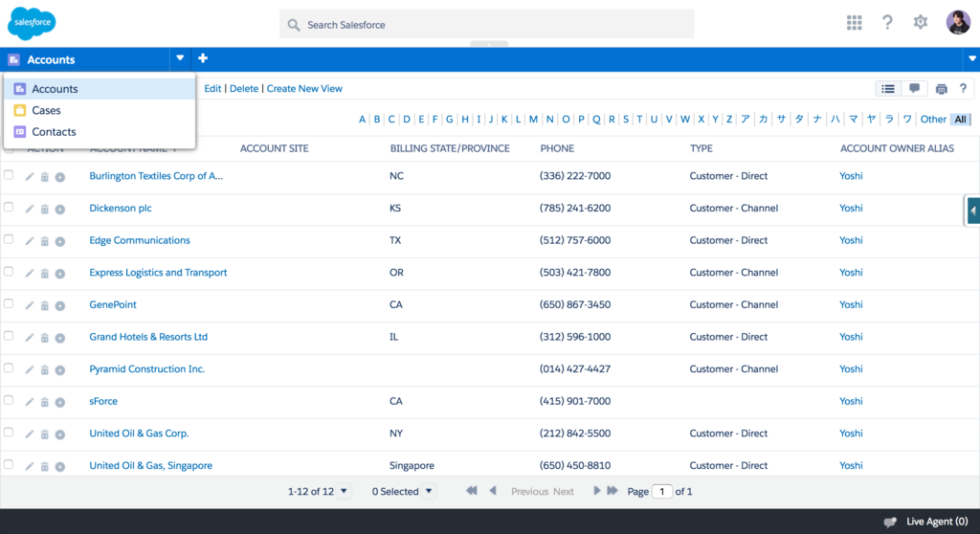Viewport: 980px width, 534px height.
Task: Filter accounts by Other
Action: pos(933,119)
